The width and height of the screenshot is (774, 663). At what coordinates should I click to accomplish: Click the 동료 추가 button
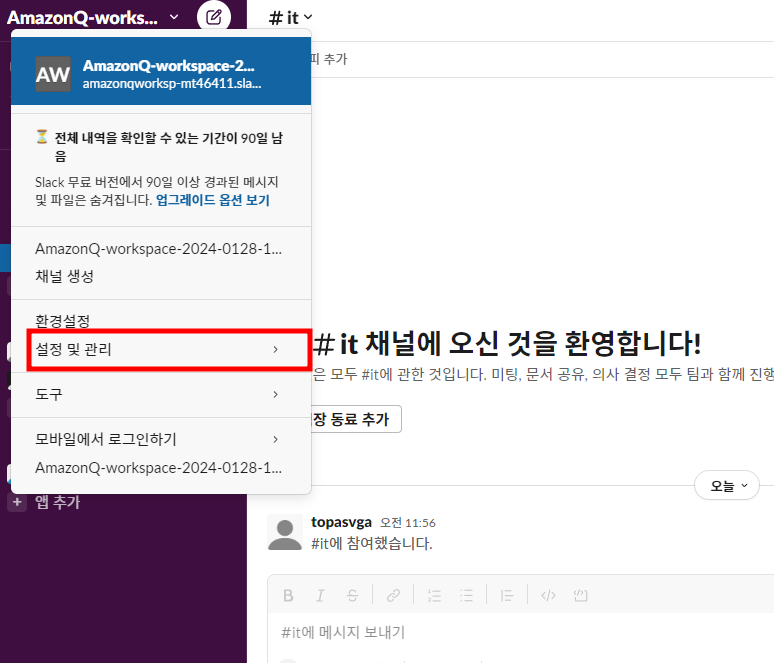pos(355,419)
